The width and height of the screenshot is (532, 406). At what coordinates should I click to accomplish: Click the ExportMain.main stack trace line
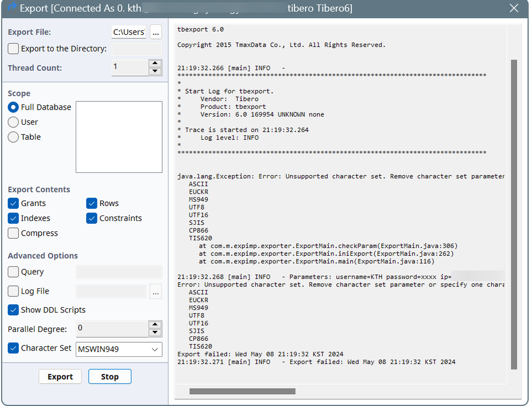pyautogui.click(x=317, y=262)
